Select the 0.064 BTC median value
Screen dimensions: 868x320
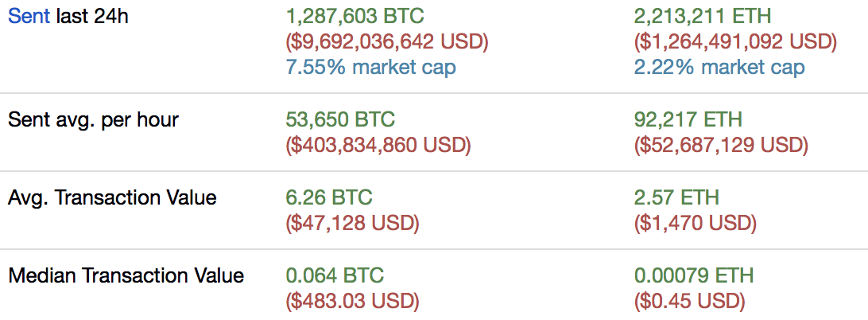tap(335, 275)
